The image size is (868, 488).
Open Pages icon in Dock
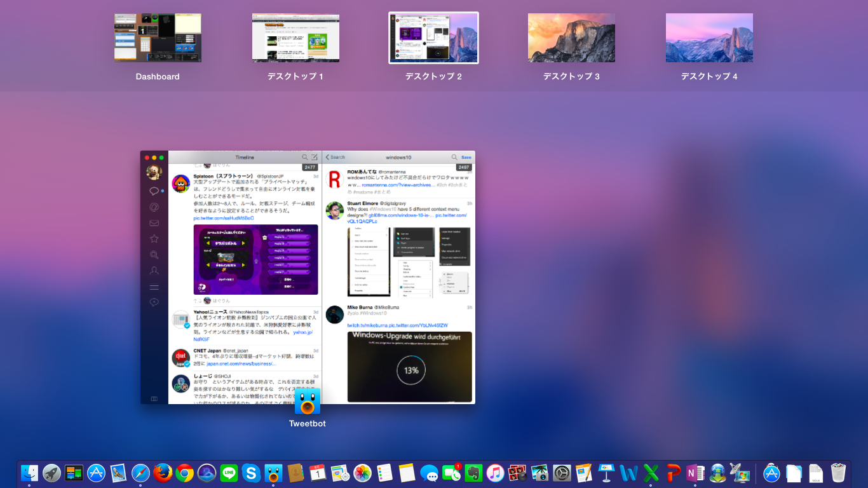point(584,473)
